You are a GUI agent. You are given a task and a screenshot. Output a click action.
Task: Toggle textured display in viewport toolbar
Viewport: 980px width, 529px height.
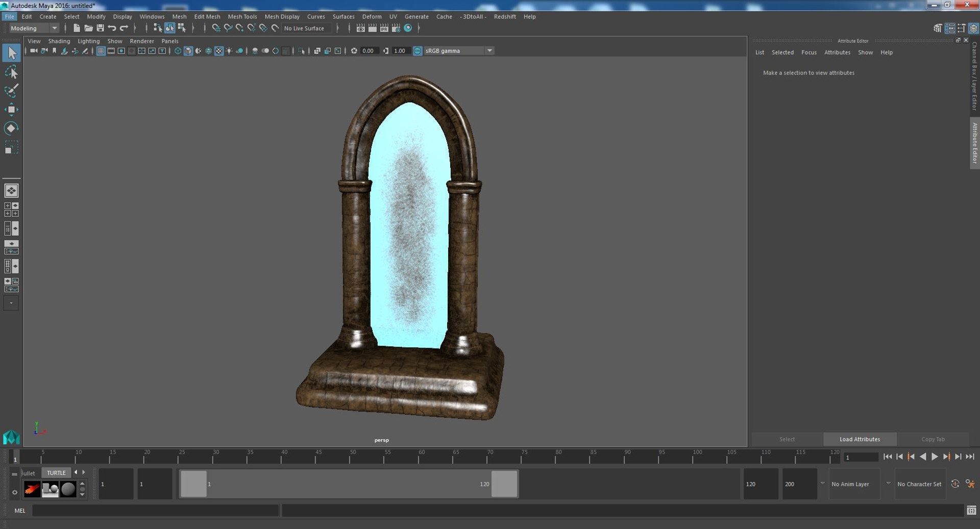tap(218, 51)
